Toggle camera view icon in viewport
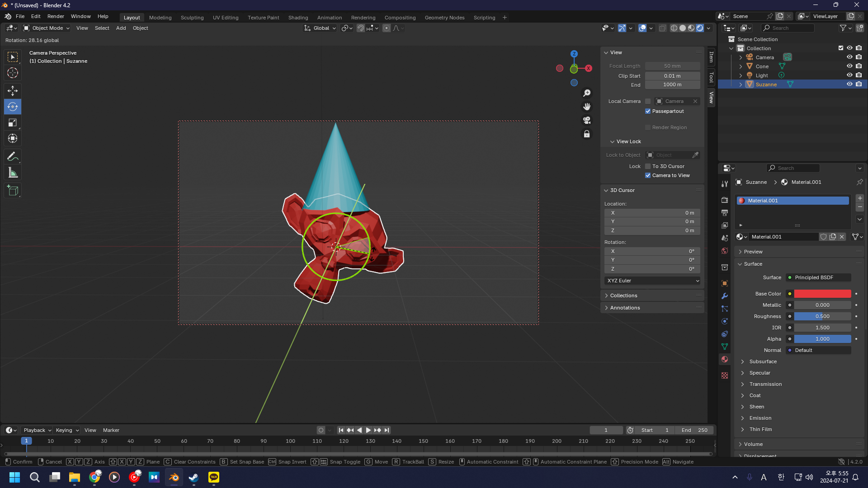The height and width of the screenshot is (488, 868). point(587,120)
